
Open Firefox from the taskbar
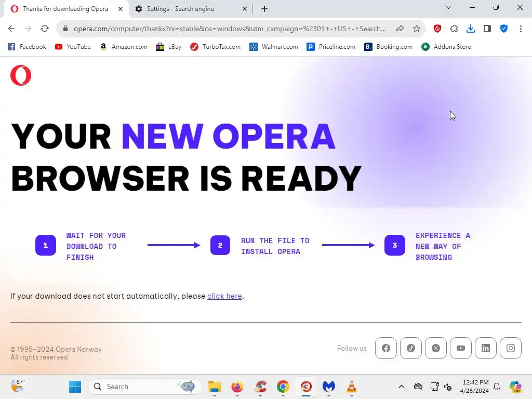pos(237,387)
